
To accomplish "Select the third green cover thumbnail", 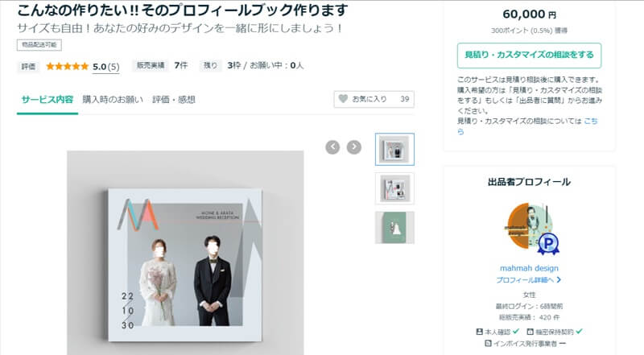I will tap(394, 228).
